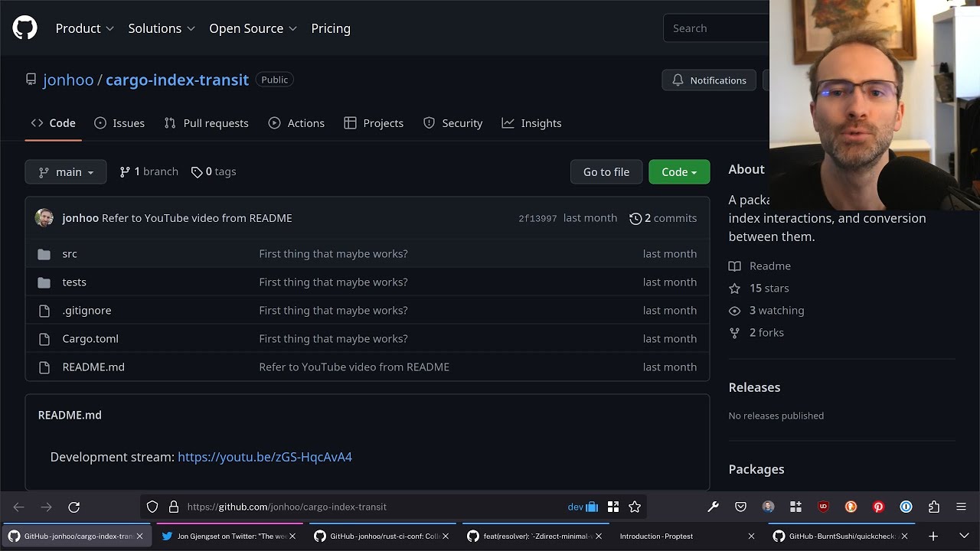Click the dev container briefcase icon
980x551 pixels.
(583, 507)
